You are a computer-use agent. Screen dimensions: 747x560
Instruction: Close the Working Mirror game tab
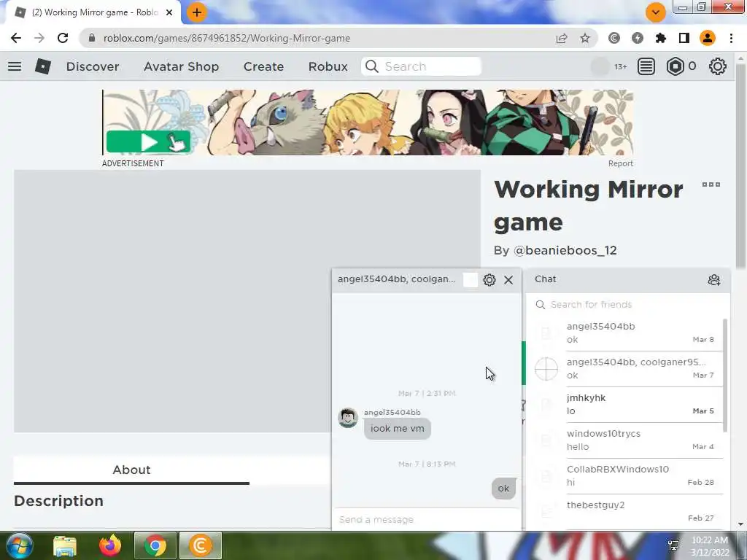[x=169, y=12]
